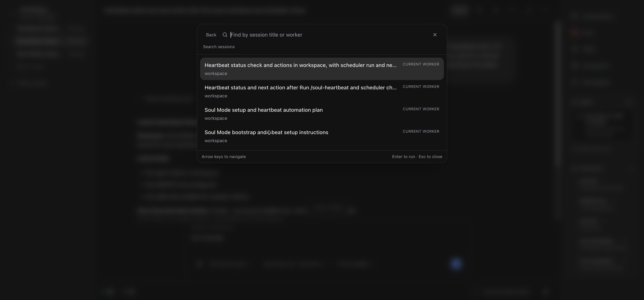Image resolution: width=644 pixels, height=300 pixels.
Task: Click workspace label under first Heartbeat session
Action: (x=216, y=74)
